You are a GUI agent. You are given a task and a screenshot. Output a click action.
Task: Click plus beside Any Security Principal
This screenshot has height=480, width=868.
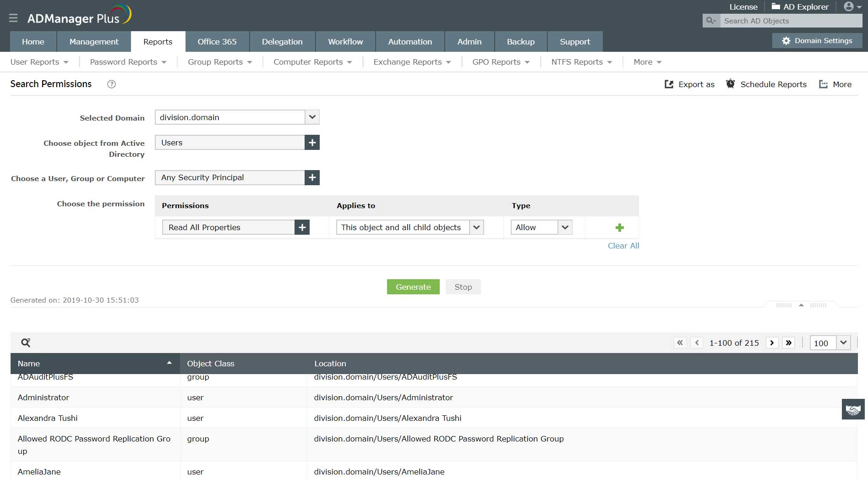pyautogui.click(x=312, y=177)
